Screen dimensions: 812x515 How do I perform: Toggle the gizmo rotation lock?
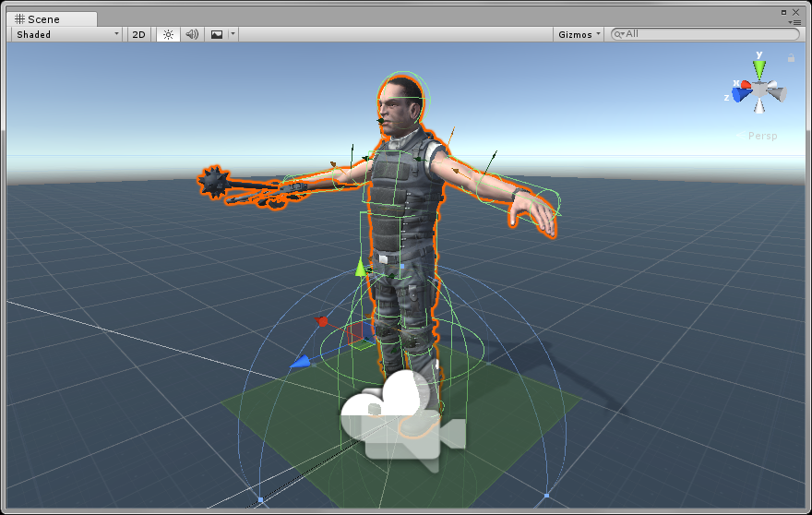pos(791,58)
